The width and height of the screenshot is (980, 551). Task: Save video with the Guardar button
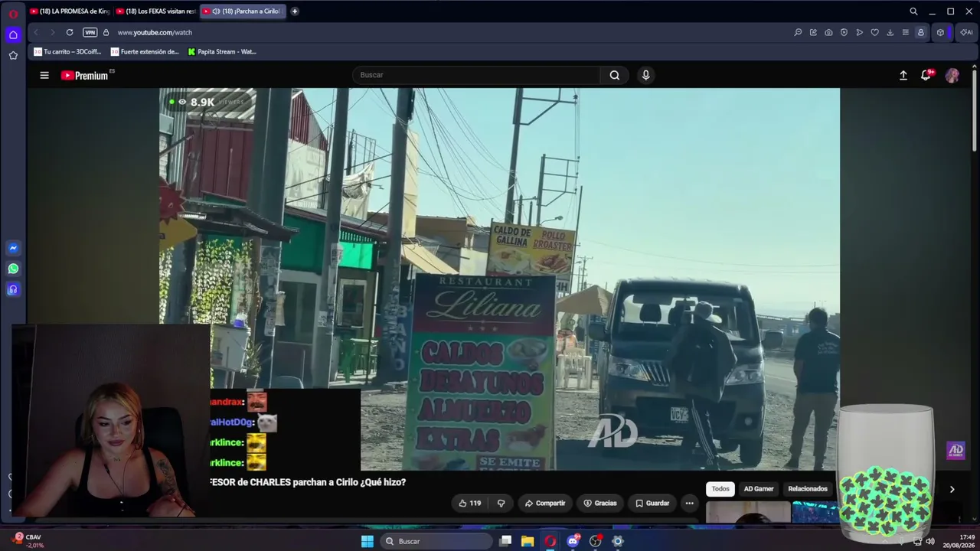coord(652,503)
